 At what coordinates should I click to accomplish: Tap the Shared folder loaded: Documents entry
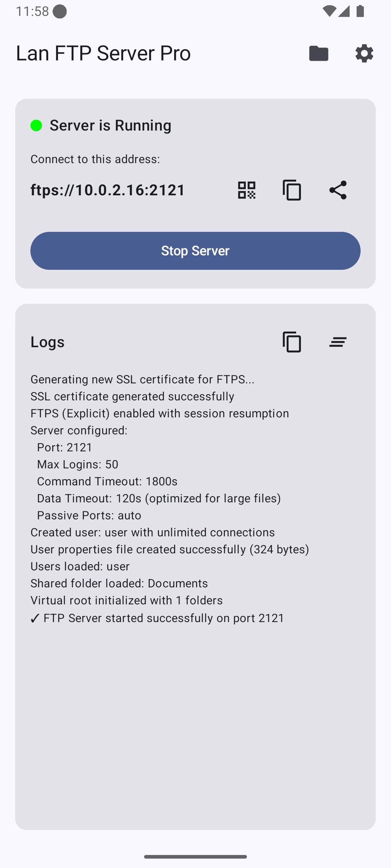[x=119, y=583]
